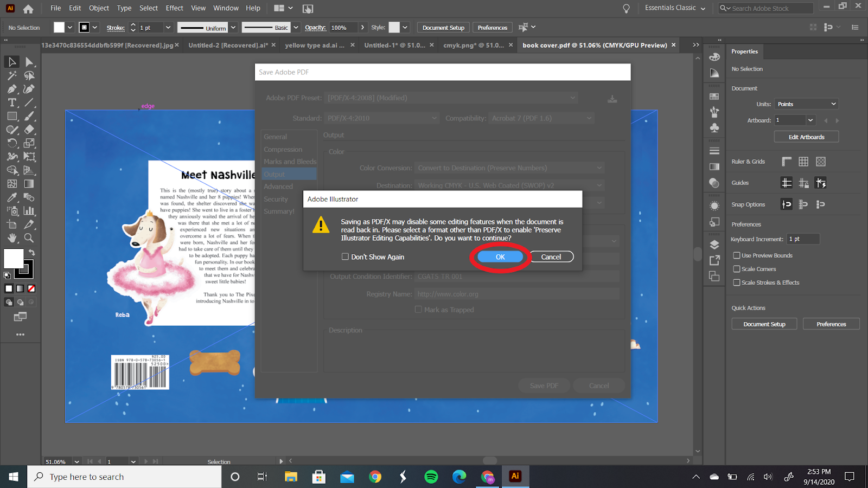Click Document Setup in Quick Actions
The width and height of the screenshot is (868, 488).
coord(764,324)
